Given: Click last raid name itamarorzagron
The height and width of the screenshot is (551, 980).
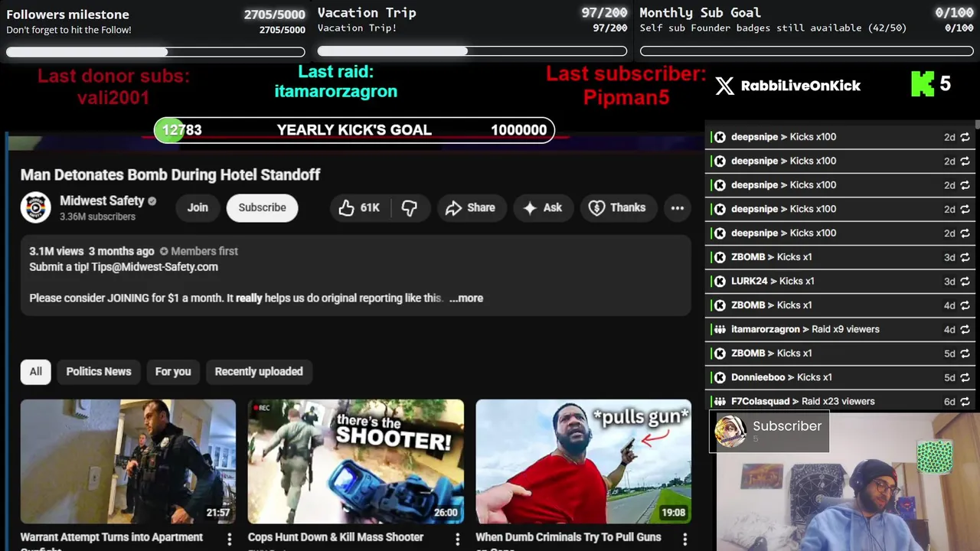Looking at the screenshot, I should pos(336,91).
